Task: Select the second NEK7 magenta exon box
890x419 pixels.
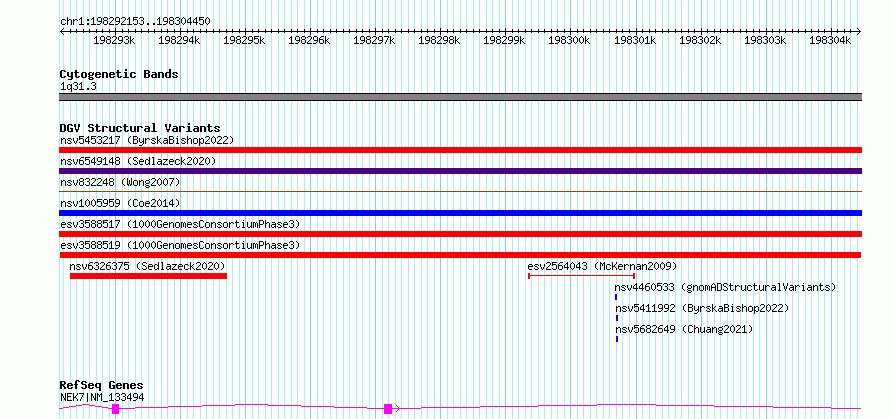Action: (x=388, y=409)
